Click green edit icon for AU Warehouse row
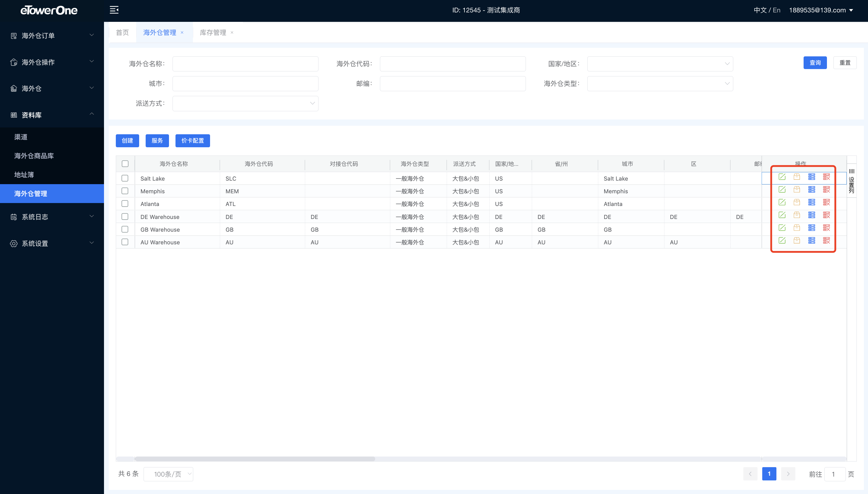This screenshot has width=868, height=494. 782,241
